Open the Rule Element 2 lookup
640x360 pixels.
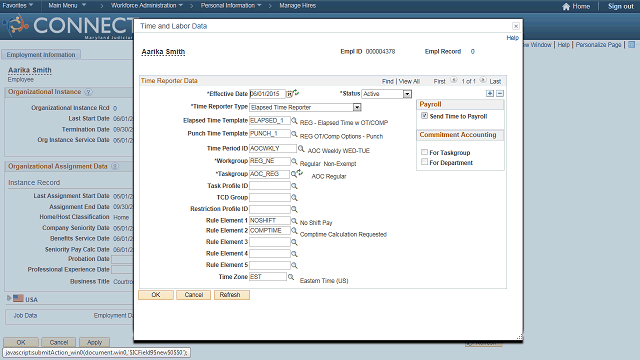click(294, 231)
